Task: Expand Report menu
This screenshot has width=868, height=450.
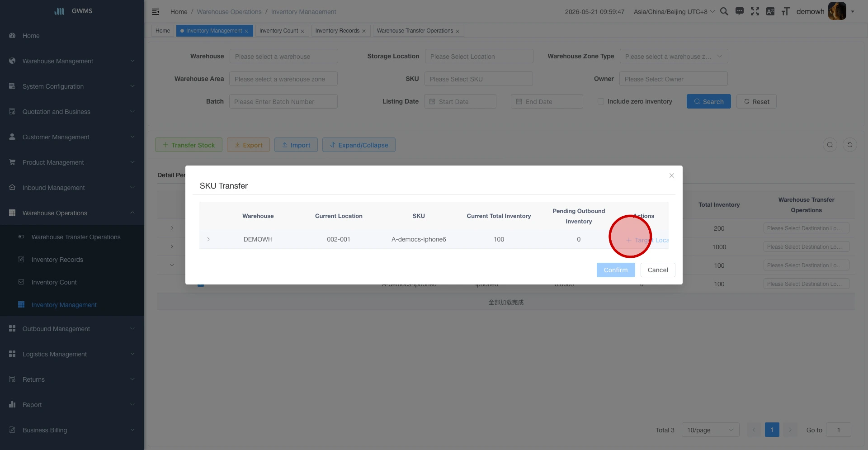Action: pyautogui.click(x=72, y=405)
